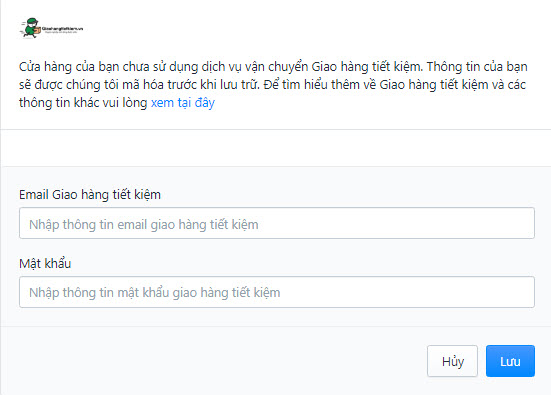Click the 'Mật khẩu' field label

(45, 263)
